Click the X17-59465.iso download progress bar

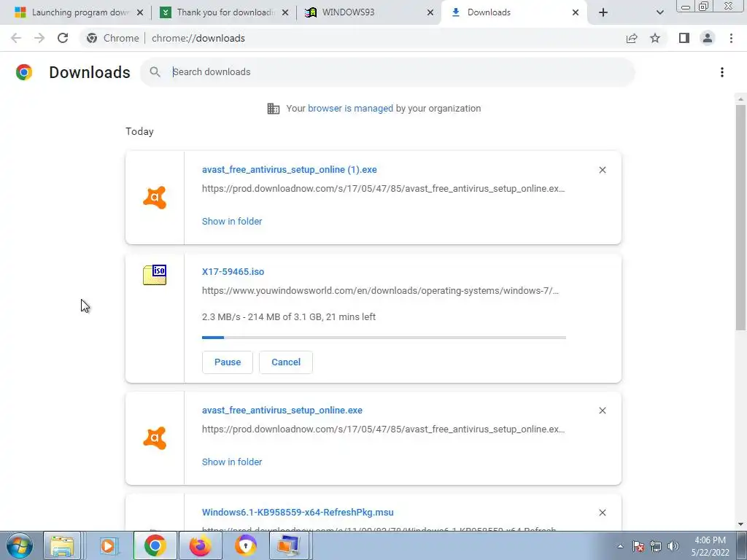pyautogui.click(x=384, y=338)
